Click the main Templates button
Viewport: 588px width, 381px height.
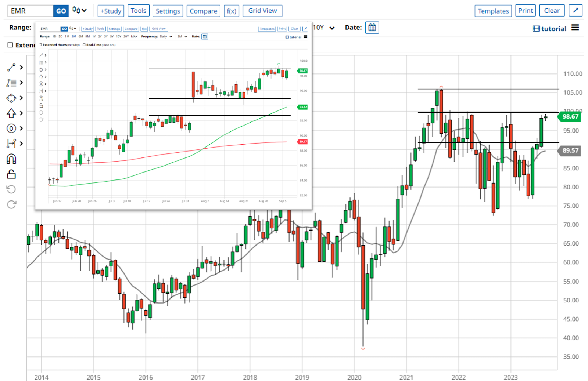493,11
